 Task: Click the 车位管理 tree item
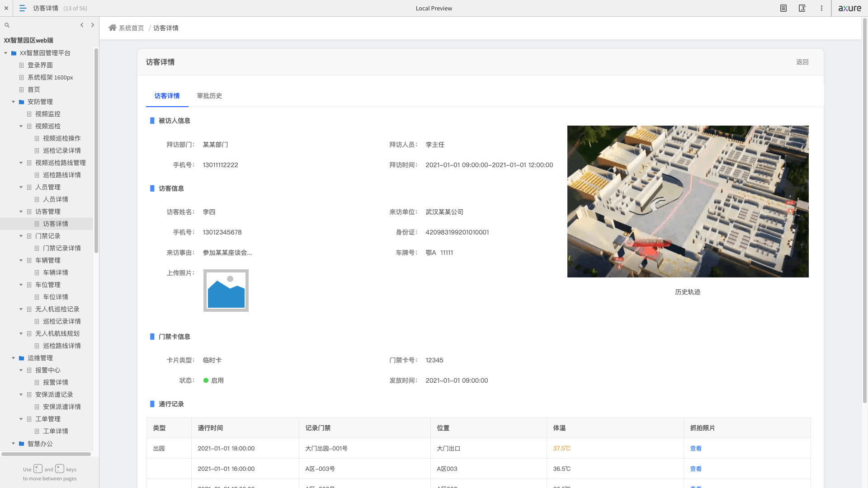pyautogui.click(x=48, y=285)
